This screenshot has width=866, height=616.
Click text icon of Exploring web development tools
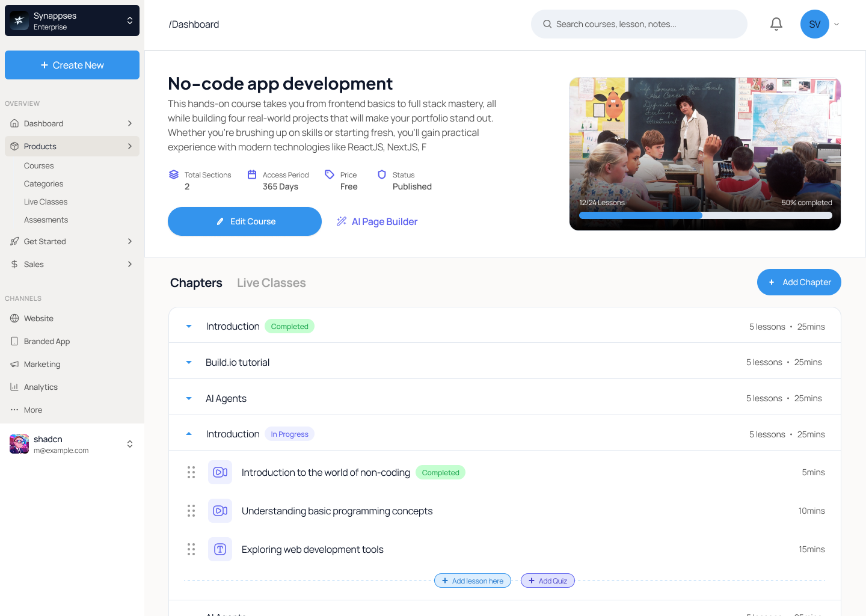click(220, 549)
